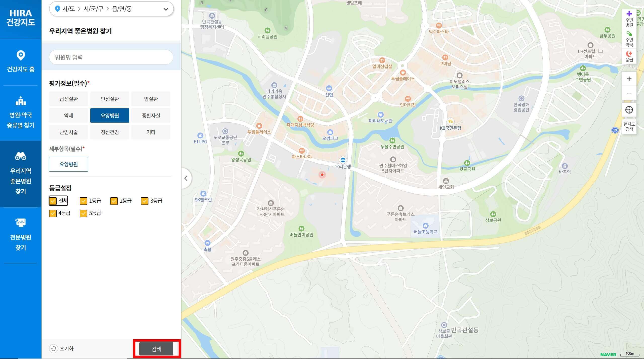Click the emergency (응급) icon
Image resolution: width=644 pixels, height=359 pixels.
coord(629,56)
